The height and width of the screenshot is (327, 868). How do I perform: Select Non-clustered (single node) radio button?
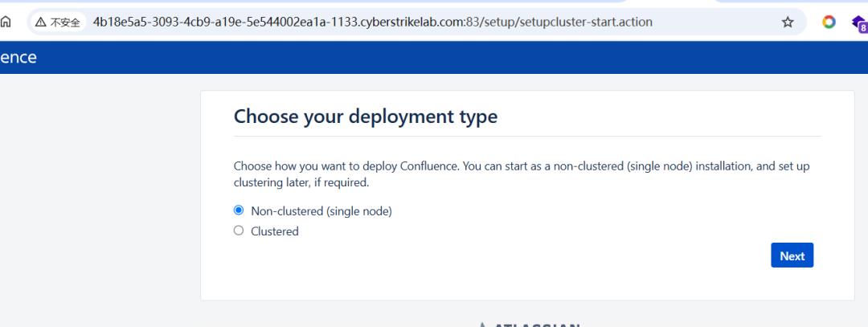click(x=239, y=211)
